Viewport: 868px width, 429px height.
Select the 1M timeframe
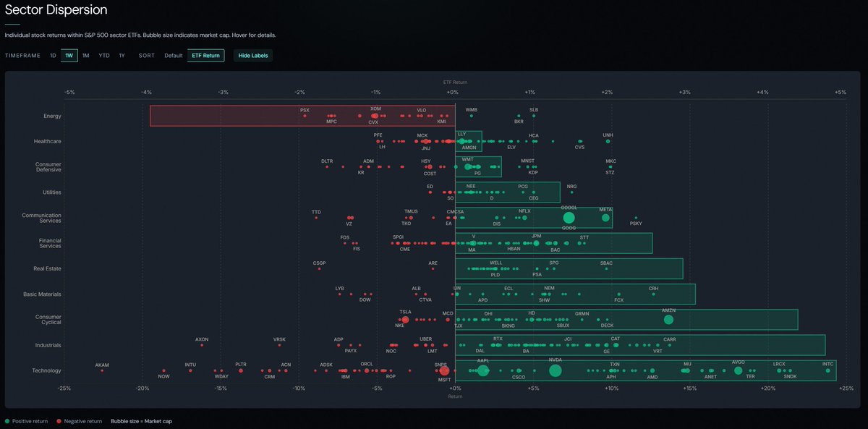click(x=85, y=55)
